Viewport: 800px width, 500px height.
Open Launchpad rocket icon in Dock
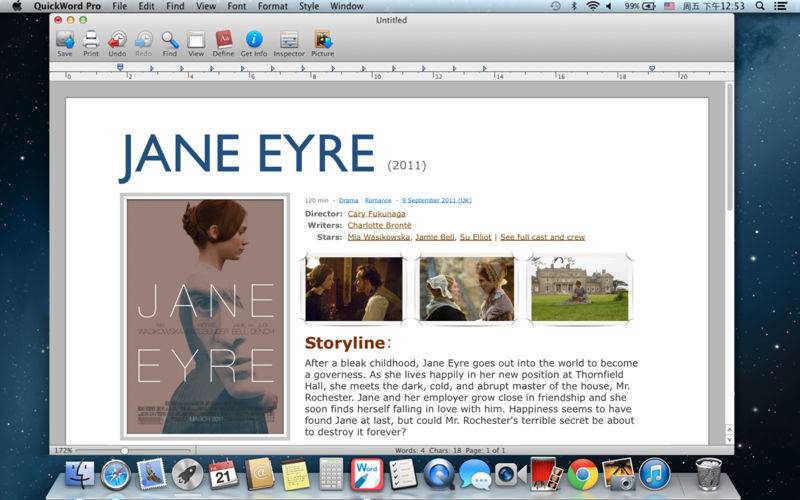coord(187,475)
